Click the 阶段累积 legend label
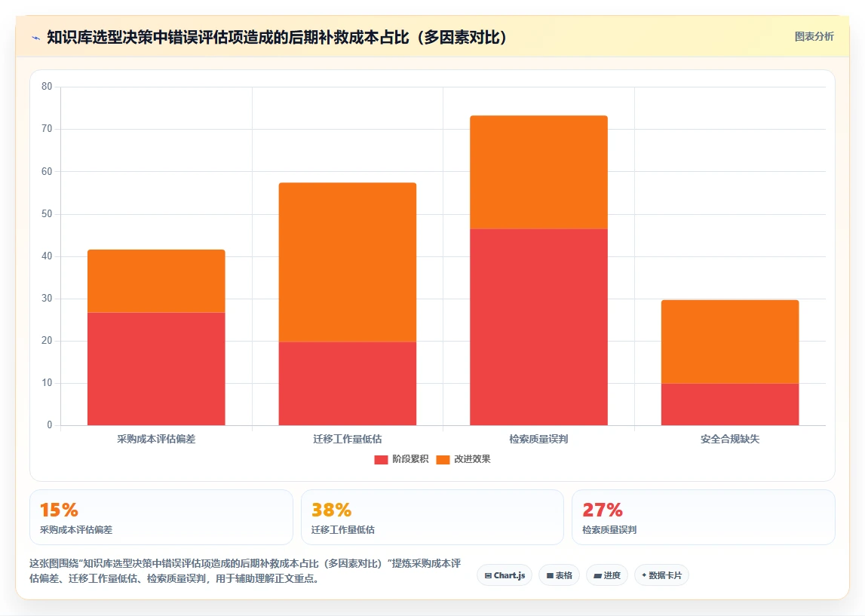This screenshot has width=865, height=616. (410, 459)
